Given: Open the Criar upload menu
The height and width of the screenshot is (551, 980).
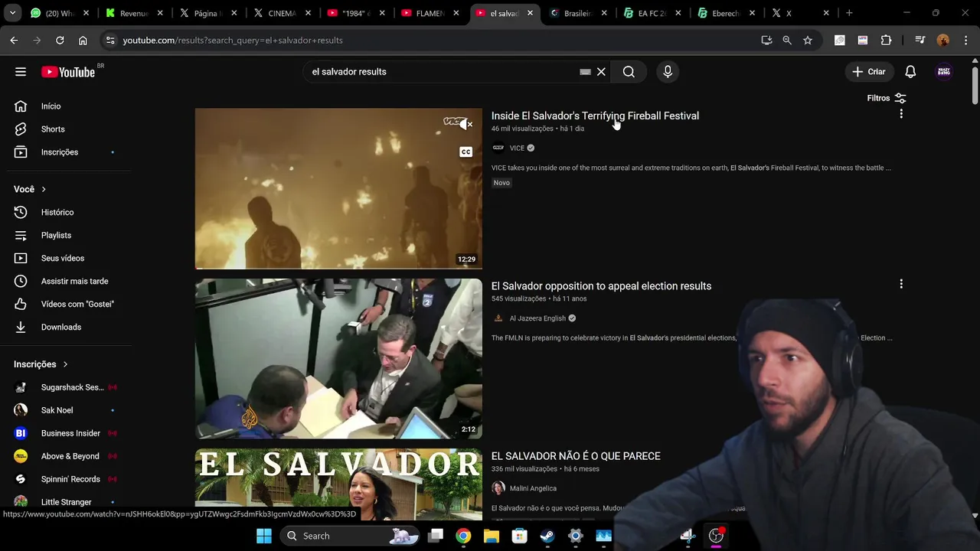Looking at the screenshot, I should [x=869, y=72].
